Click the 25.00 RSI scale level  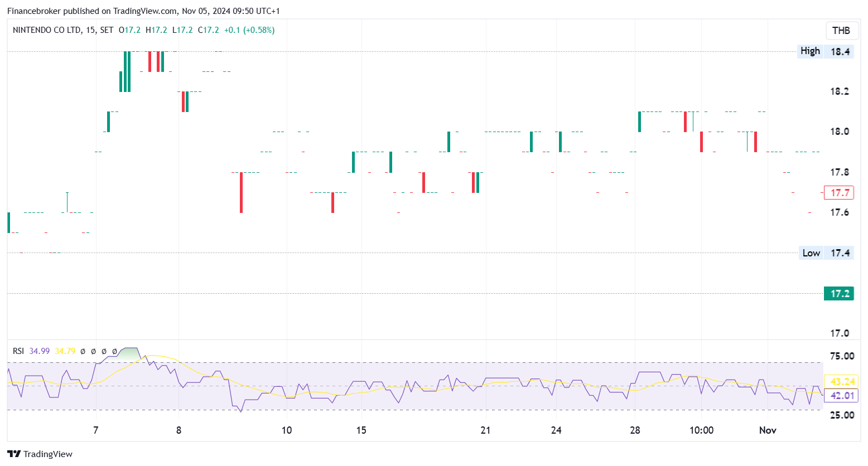pos(842,415)
